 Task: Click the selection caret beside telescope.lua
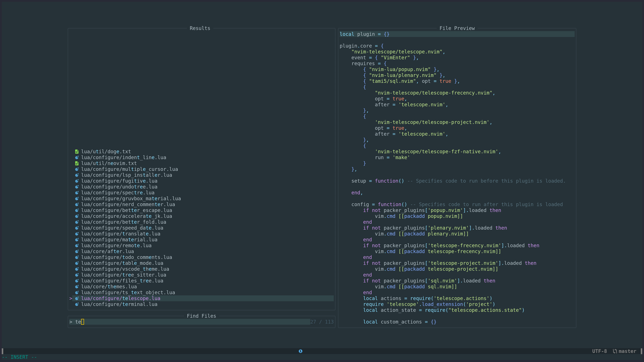(x=71, y=298)
